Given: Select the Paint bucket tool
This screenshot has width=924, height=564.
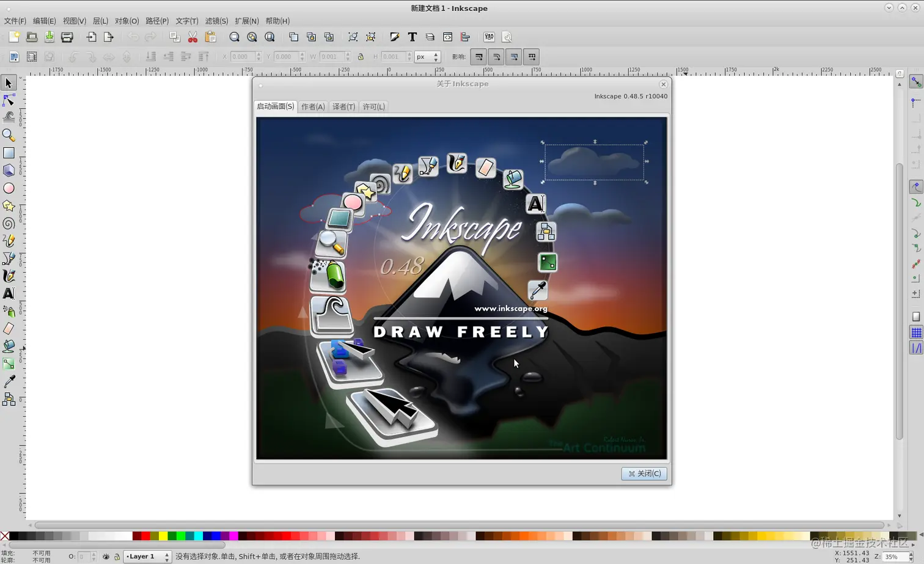Looking at the screenshot, I should pyautogui.click(x=9, y=346).
